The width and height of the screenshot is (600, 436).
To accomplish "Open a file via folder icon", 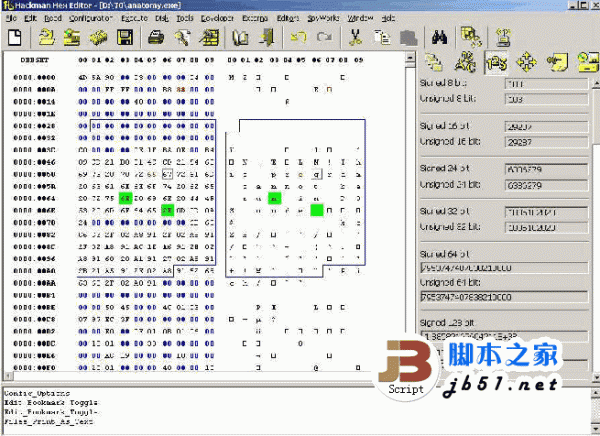I will tap(47, 38).
